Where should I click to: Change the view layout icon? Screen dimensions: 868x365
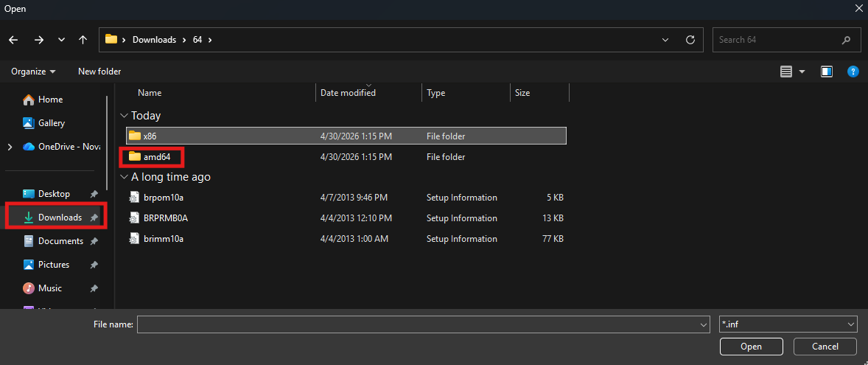[x=786, y=72]
